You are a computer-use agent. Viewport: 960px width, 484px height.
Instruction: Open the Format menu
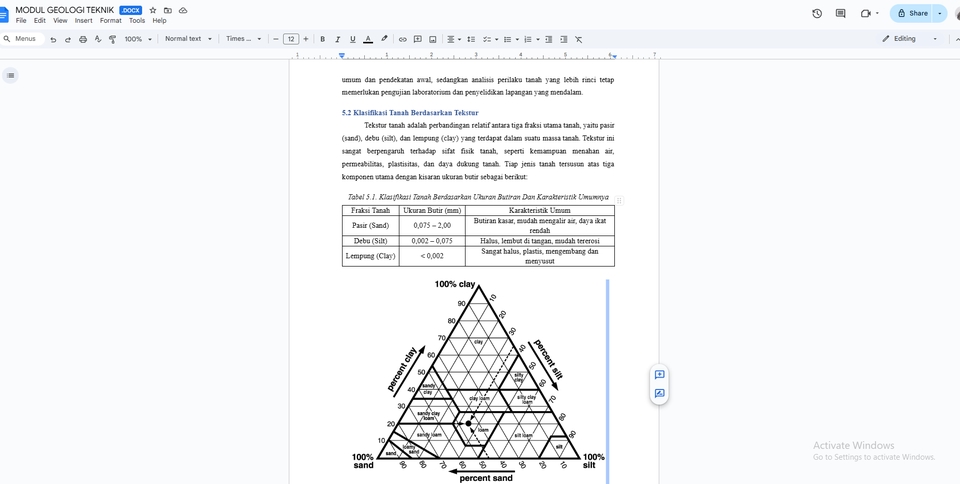pos(110,20)
